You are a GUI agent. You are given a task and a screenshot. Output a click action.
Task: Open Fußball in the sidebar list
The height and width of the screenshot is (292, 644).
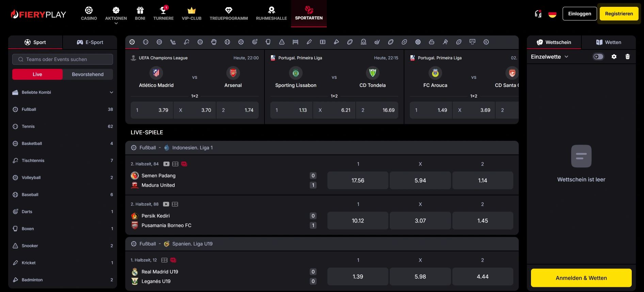tap(63, 109)
